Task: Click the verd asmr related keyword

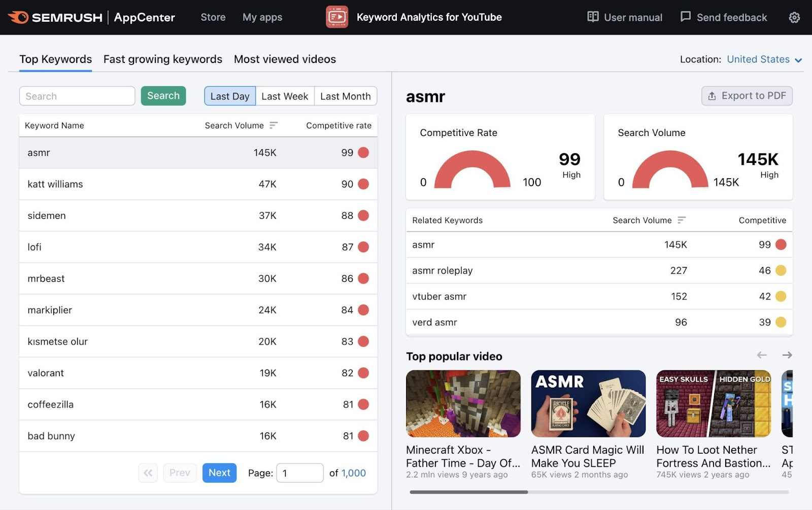Action: pyautogui.click(x=434, y=322)
